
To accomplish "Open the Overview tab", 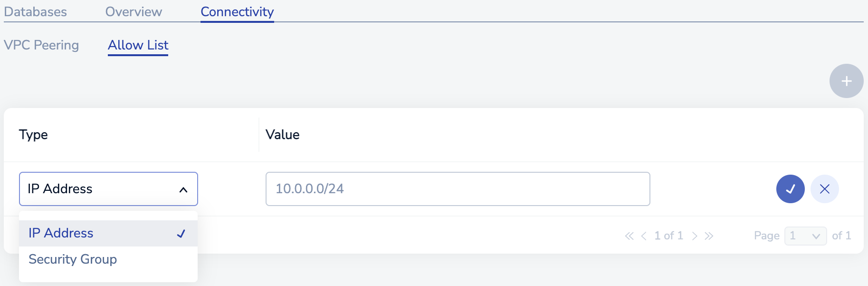I will tap(134, 12).
